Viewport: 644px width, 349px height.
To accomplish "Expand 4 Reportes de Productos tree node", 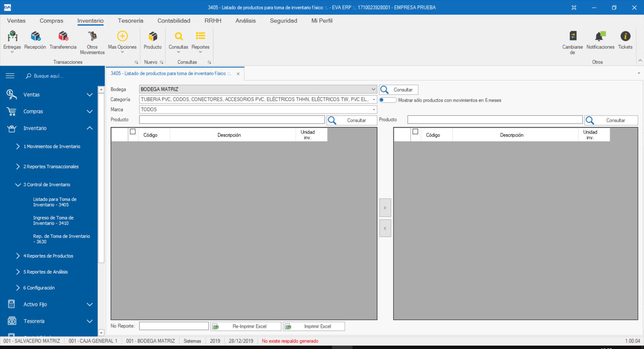I will (x=18, y=256).
